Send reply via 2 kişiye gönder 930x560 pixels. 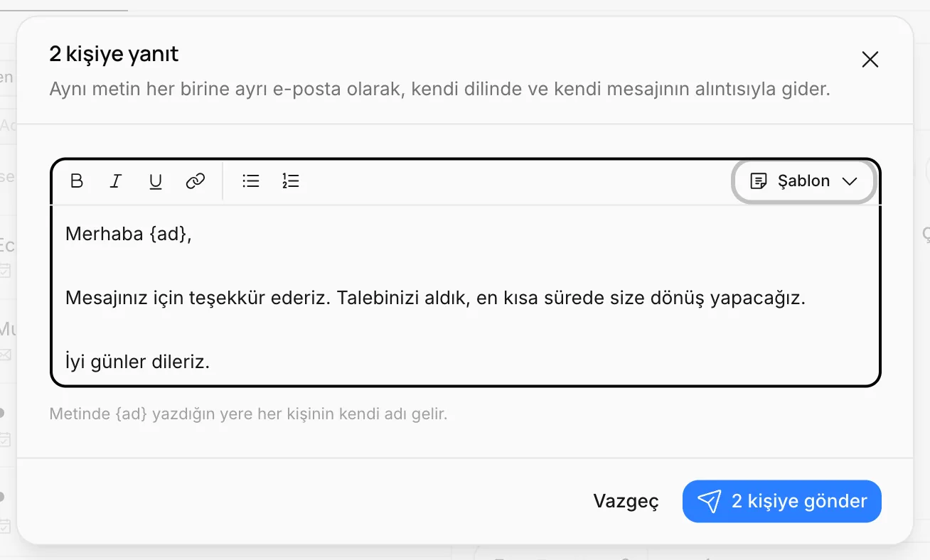[781, 502]
